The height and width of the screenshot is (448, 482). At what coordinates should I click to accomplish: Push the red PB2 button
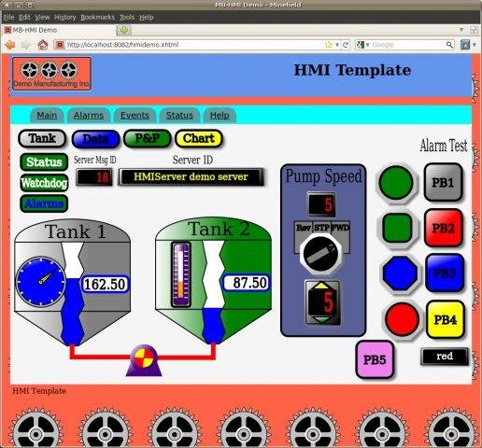pos(444,228)
